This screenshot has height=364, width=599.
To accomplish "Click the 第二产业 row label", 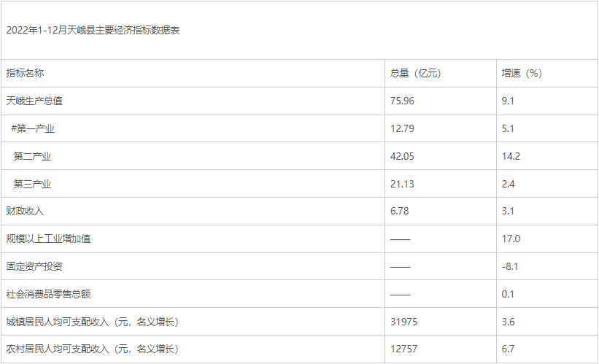I will tap(32, 156).
